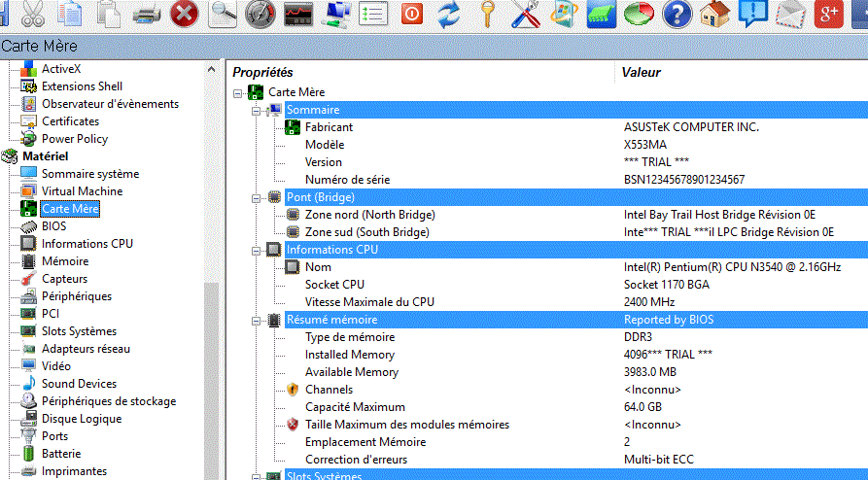Click the red X stop icon
Image resolution: width=868 pixels, height=480 pixels.
point(185,14)
